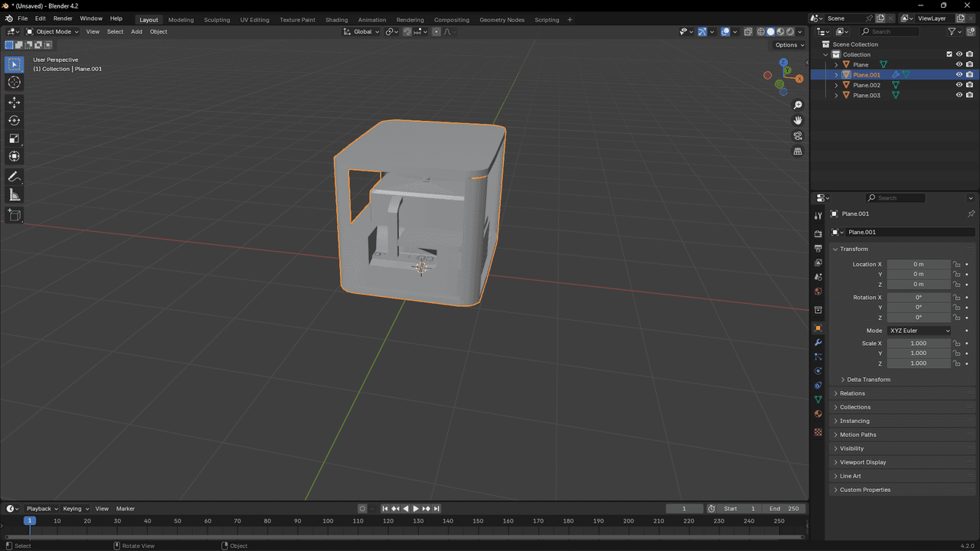Image resolution: width=980 pixels, height=551 pixels.
Task: Disable Plane.003 in renders
Action: [969, 95]
